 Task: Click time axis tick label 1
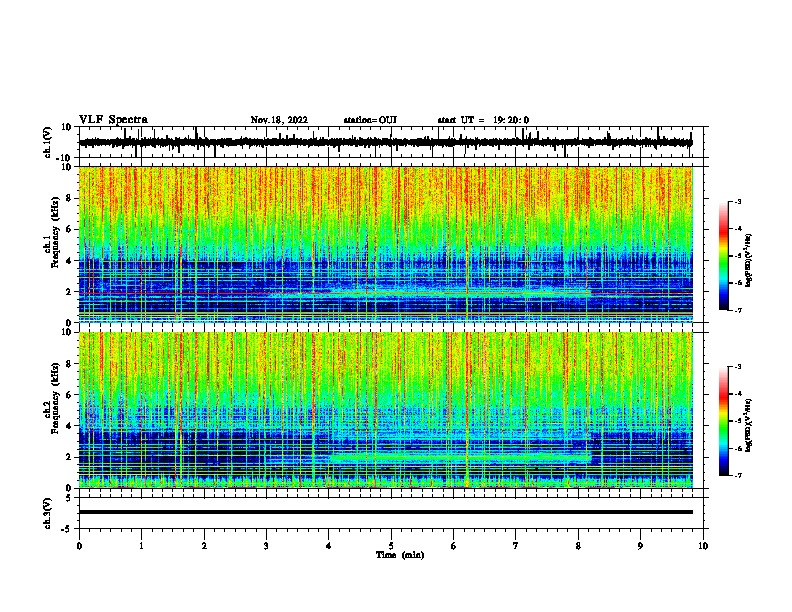point(141,546)
